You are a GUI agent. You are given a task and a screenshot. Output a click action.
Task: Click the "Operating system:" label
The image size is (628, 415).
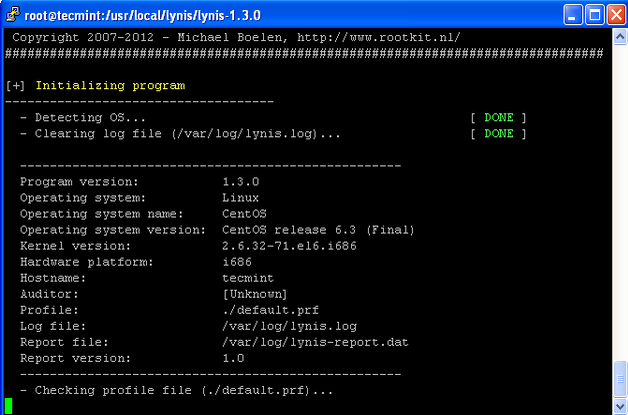[83, 198]
